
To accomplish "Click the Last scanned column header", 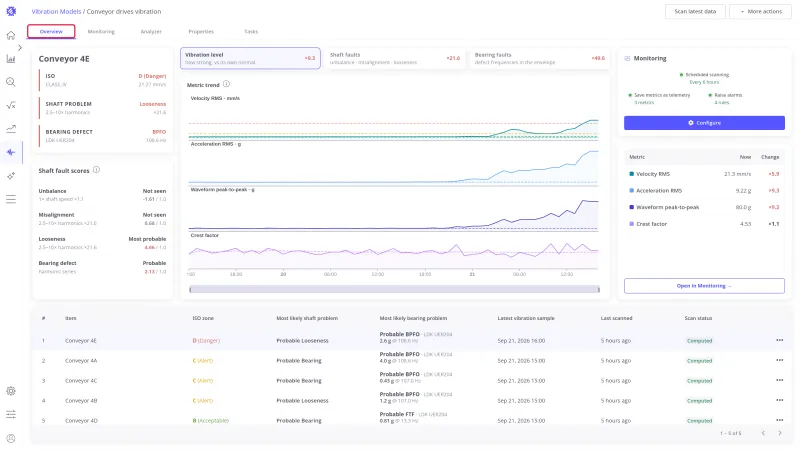I will pos(616,318).
